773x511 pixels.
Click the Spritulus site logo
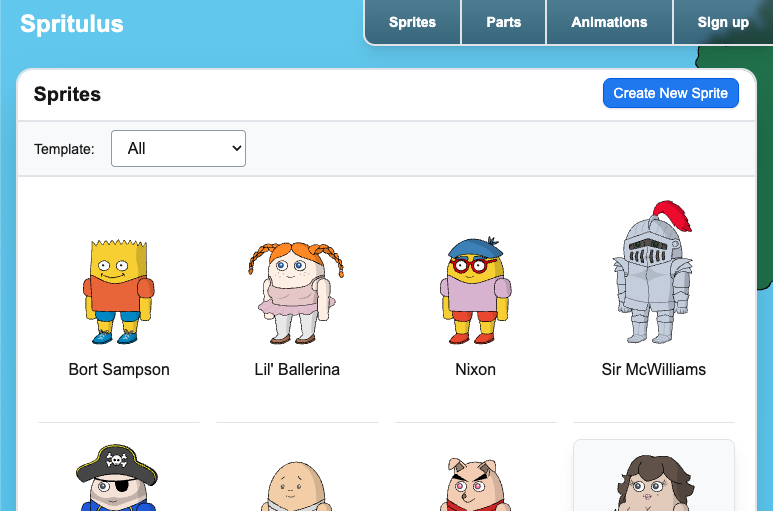[x=72, y=24]
